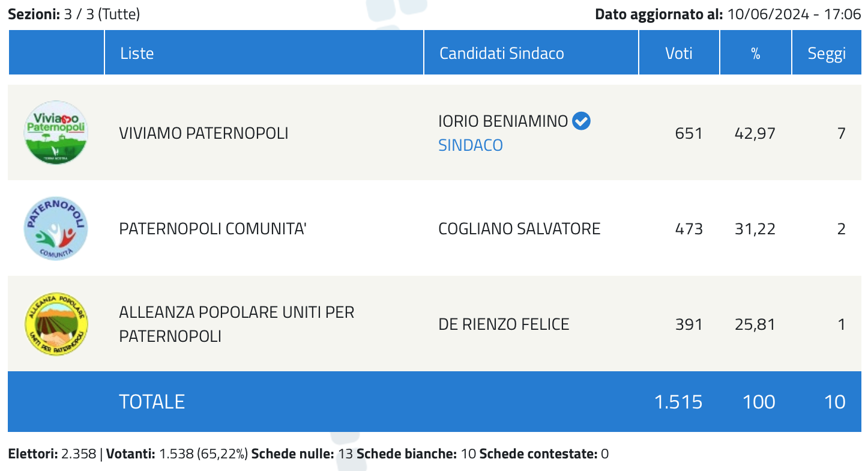Select ALLEANZA POPOLARE UNITI PER PATERNOPOLI list name
868x471 pixels.
[x=237, y=324]
